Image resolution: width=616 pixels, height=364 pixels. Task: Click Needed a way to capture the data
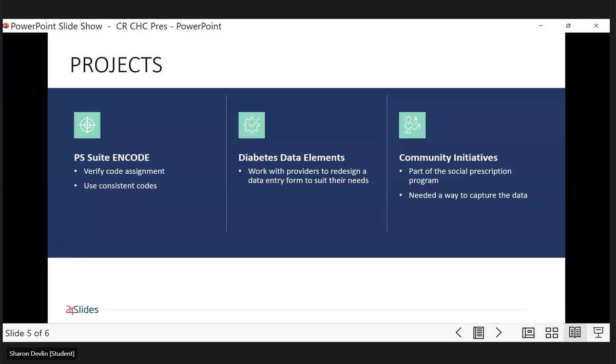tap(468, 195)
